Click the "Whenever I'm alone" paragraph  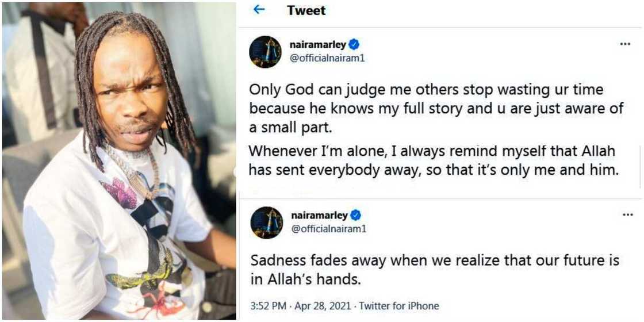coord(432,160)
